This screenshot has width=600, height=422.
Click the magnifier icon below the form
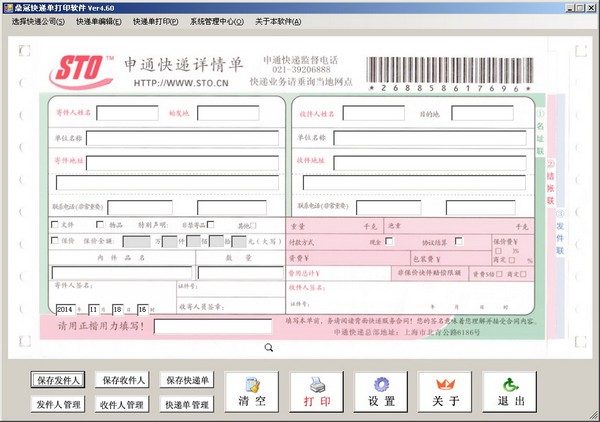tap(269, 347)
